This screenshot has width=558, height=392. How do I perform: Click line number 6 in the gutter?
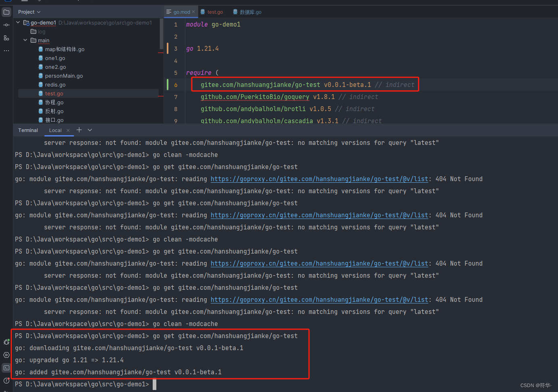(176, 85)
